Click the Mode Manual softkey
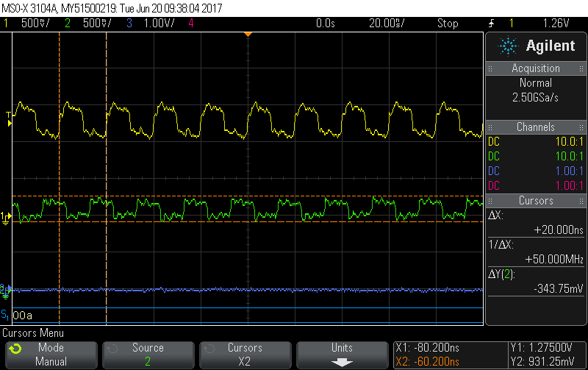Screen dimensions: 588x370 coord(51,355)
